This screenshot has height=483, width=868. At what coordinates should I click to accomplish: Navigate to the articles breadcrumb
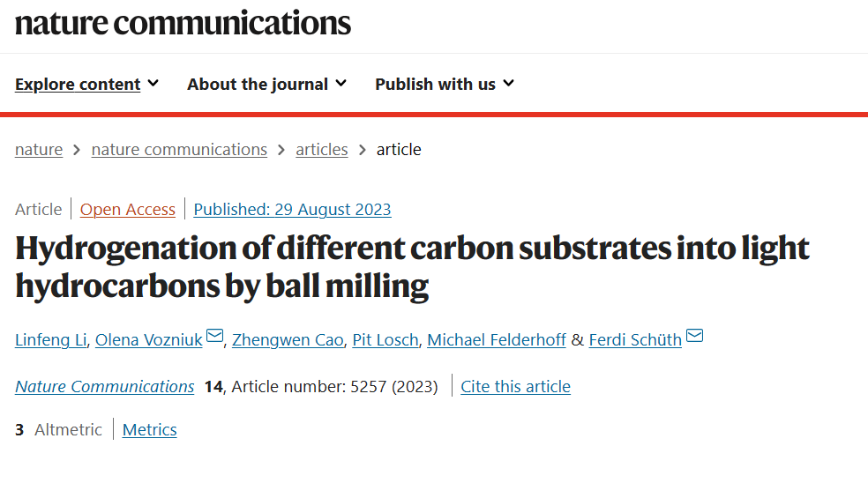[x=322, y=149]
